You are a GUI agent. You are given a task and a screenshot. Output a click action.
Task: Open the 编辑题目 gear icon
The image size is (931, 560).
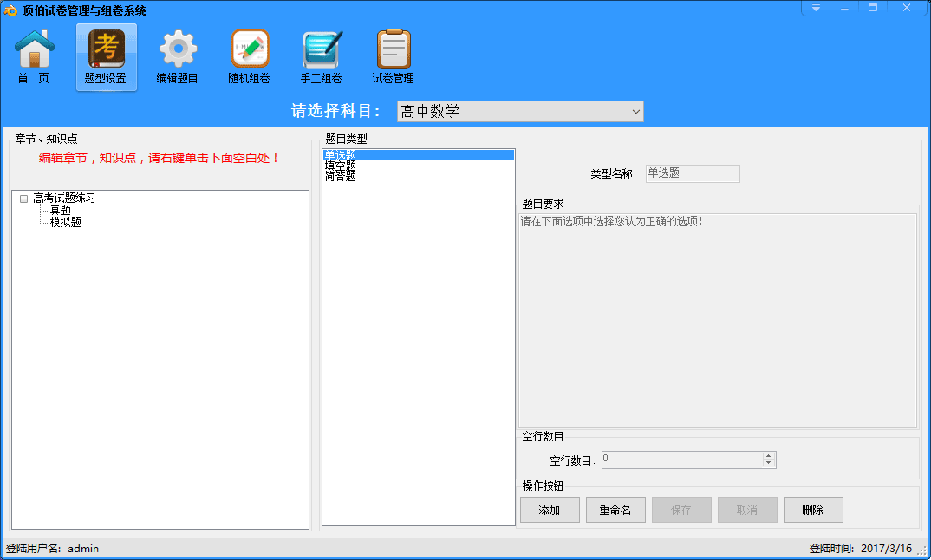[178, 57]
